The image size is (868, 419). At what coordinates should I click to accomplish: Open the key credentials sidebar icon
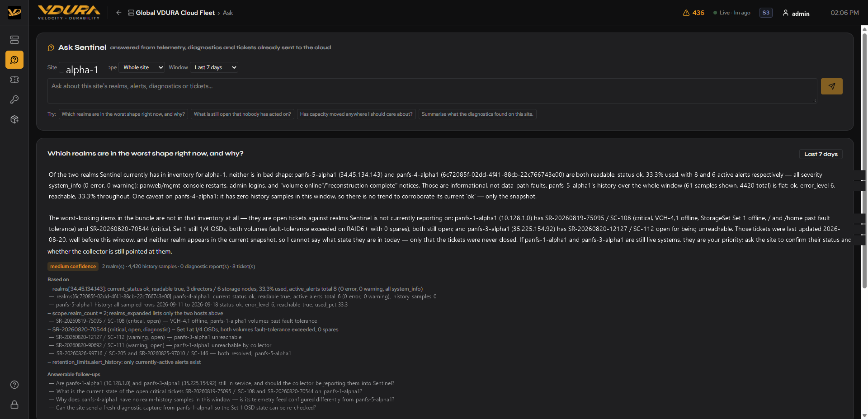[x=14, y=99]
